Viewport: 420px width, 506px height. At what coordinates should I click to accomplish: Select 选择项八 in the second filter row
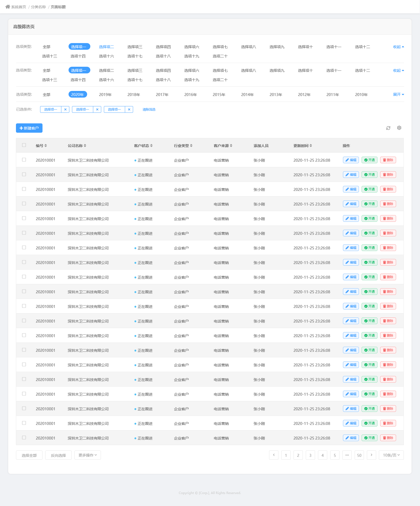[249, 70]
